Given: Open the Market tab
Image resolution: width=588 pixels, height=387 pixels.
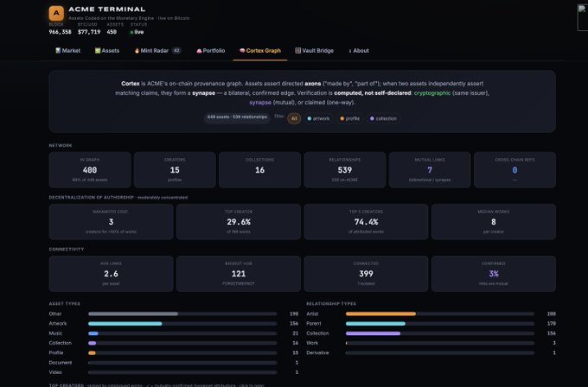Looking at the screenshot, I should point(67,51).
